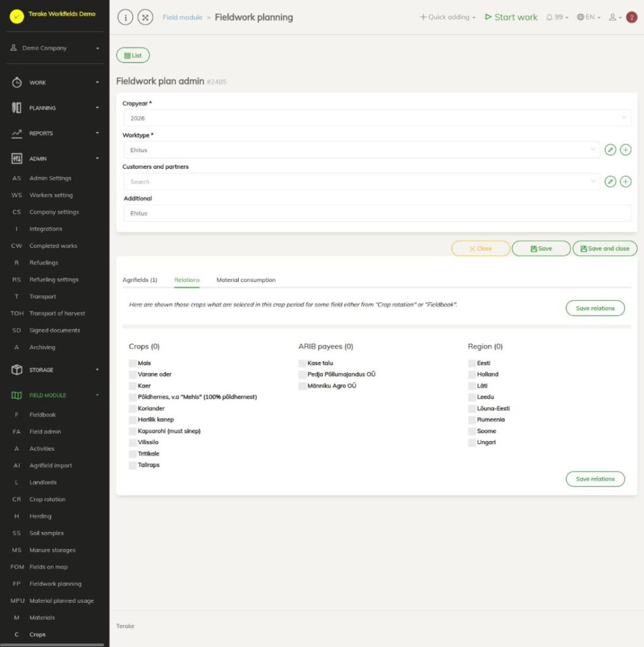Click the edit pencil icon beside Worktype
This screenshot has height=647, width=644.
[610, 150]
